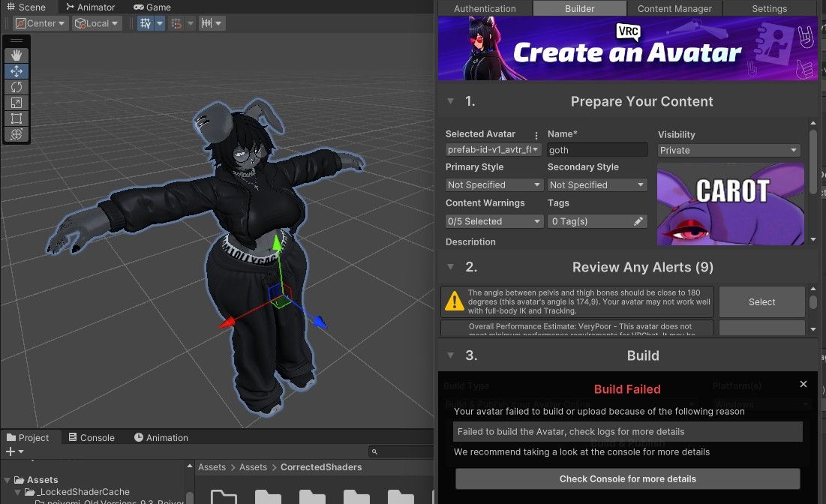Click the Prepare Content section scrollbar
Image resolution: width=826 pixels, height=504 pixels.
click(x=812, y=162)
